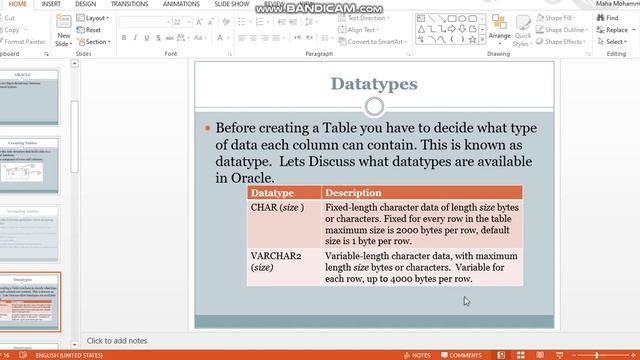Open the Text Direction dropdown
640x360 pixels.
pos(364,18)
